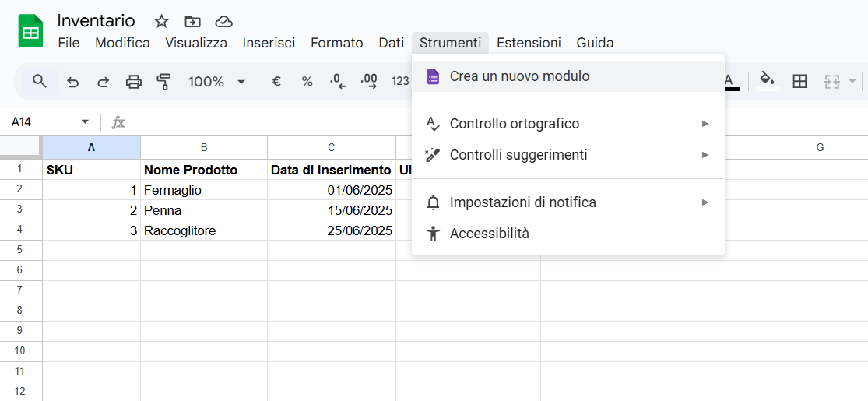Format as currency with euro icon
Screen dimensions: 868x401
pos(277,82)
